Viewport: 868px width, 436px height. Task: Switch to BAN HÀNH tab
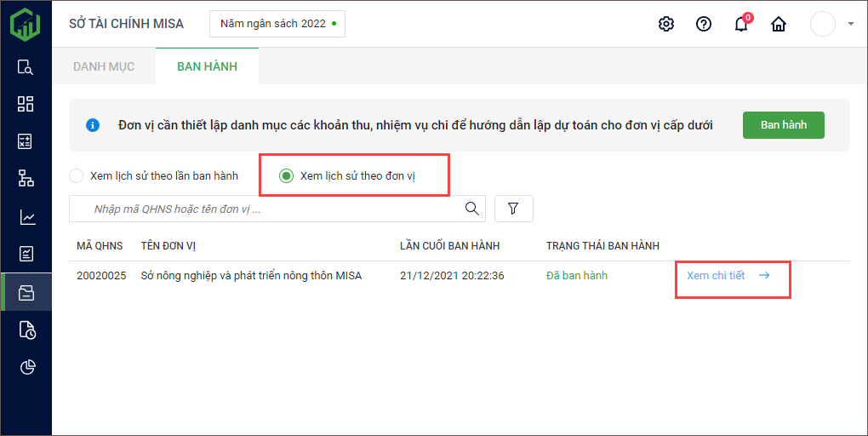click(207, 66)
